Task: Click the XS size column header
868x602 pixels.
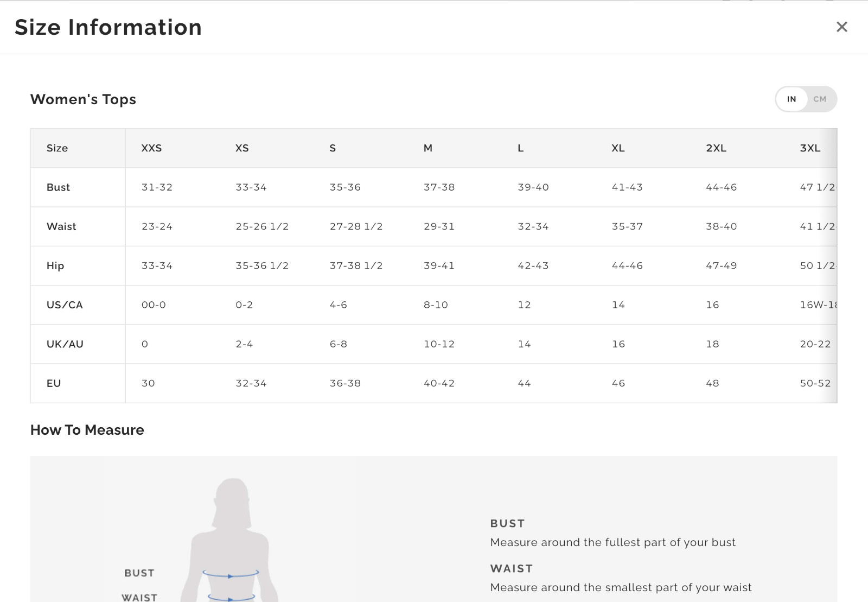Action: tap(242, 148)
